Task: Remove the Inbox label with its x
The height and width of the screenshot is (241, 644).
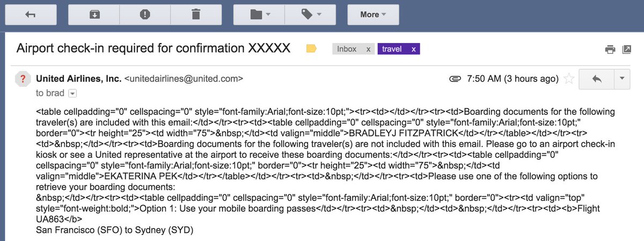Action: pyautogui.click(x=368, y=49)
